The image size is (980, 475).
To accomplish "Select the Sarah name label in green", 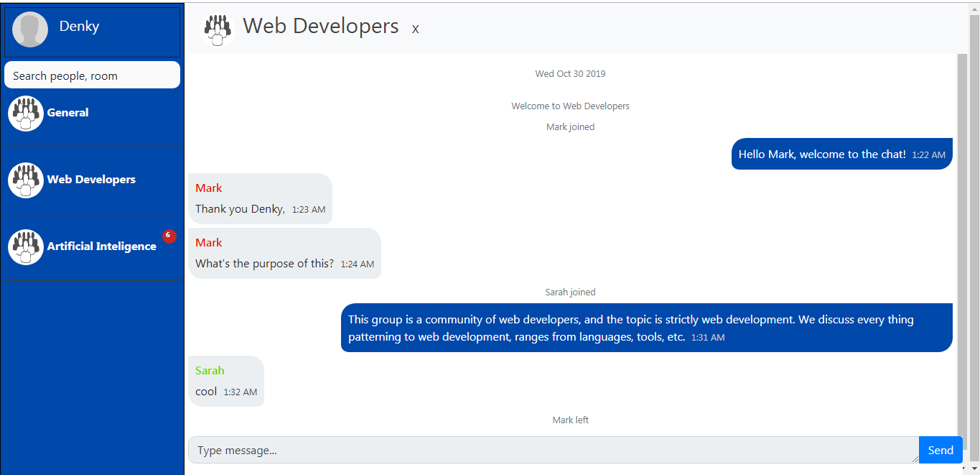I will (210, 370).
